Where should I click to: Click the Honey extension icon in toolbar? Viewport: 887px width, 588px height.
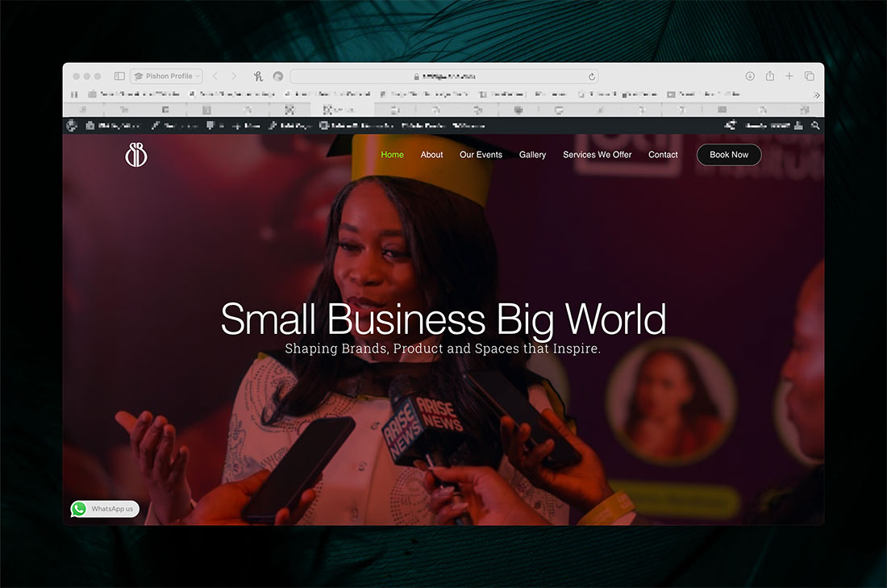258,77
